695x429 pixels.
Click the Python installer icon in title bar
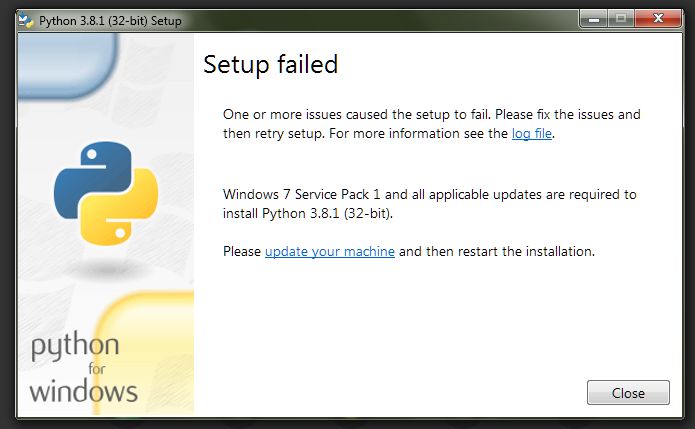[26, 20]
